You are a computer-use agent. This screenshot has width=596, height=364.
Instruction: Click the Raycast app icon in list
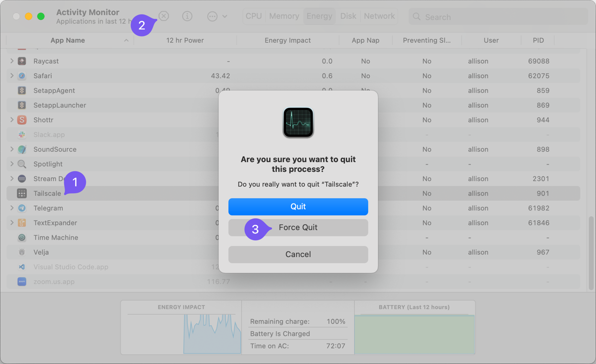pos(22,61)
